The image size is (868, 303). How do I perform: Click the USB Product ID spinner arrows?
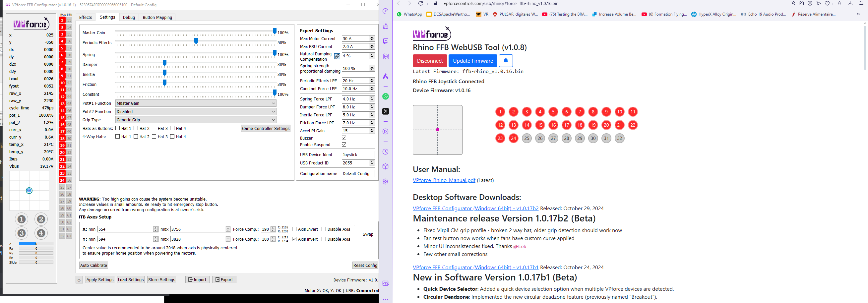(372, 163)
